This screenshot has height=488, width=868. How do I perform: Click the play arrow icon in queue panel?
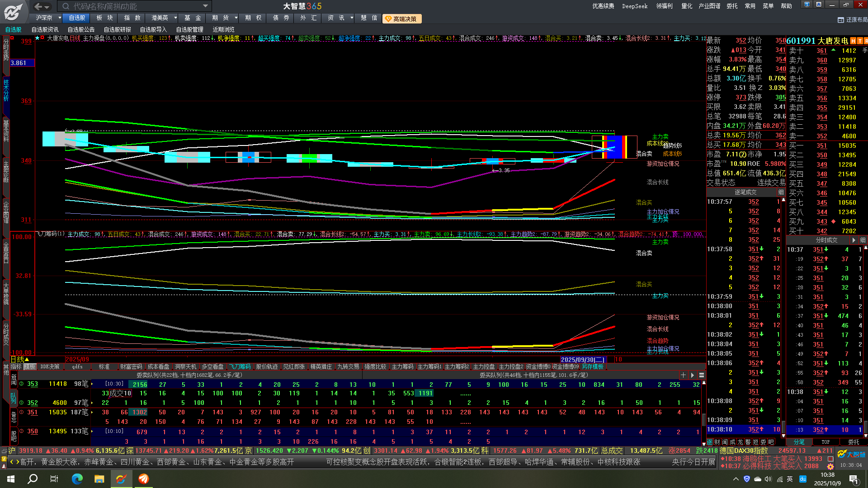692,375
